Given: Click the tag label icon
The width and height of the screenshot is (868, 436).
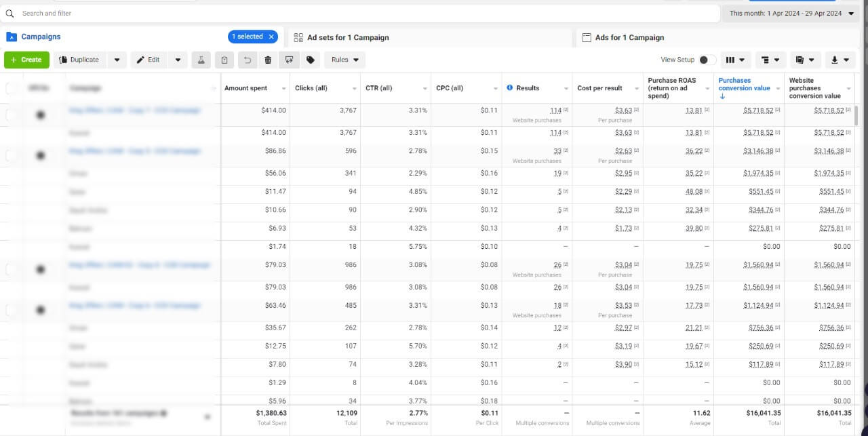Looking at the screenshot, I should click(311, 60).
